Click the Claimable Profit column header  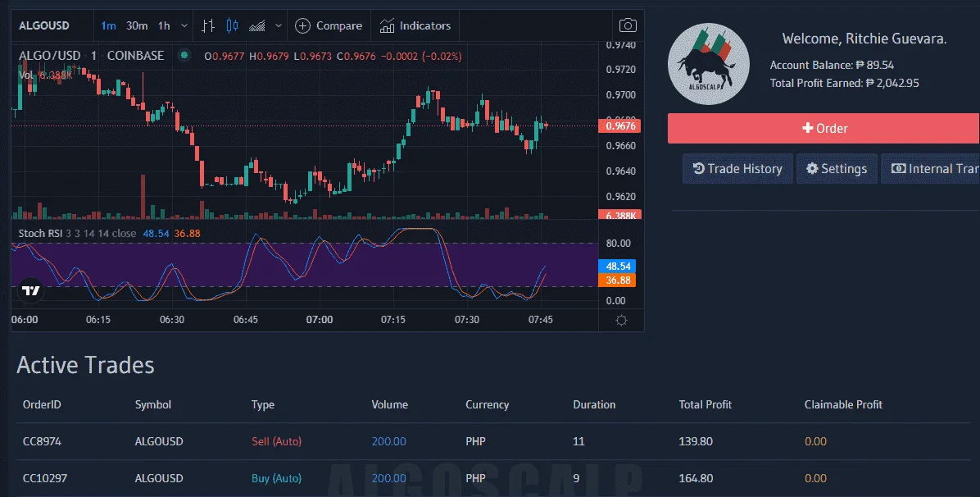click(x=843, y=404)
